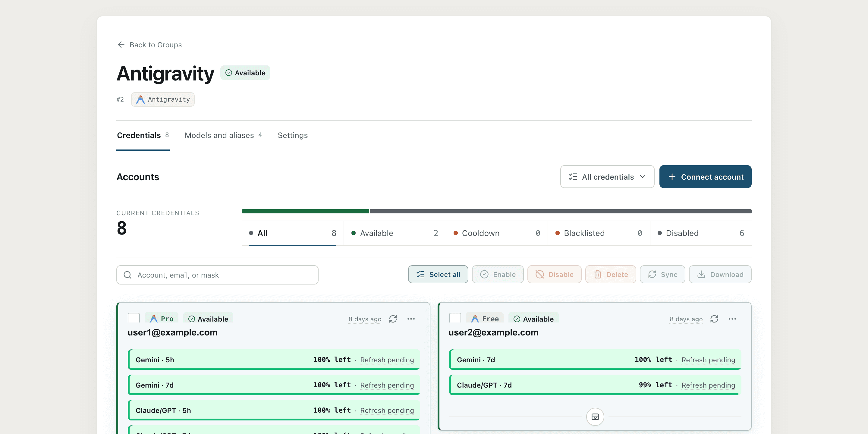Open more options for user2@example.com
The height and width of the screenshot is (434, 868).
tap(732, 319)
